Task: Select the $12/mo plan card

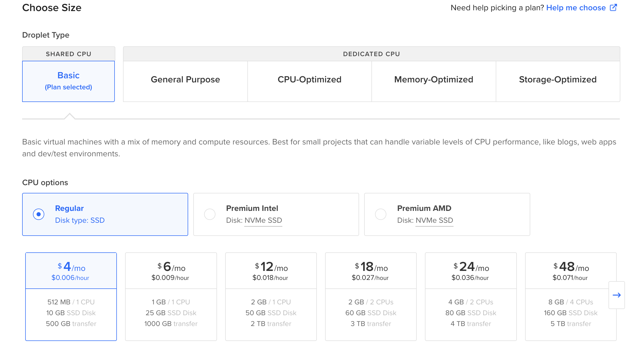Action: [271, 297]
